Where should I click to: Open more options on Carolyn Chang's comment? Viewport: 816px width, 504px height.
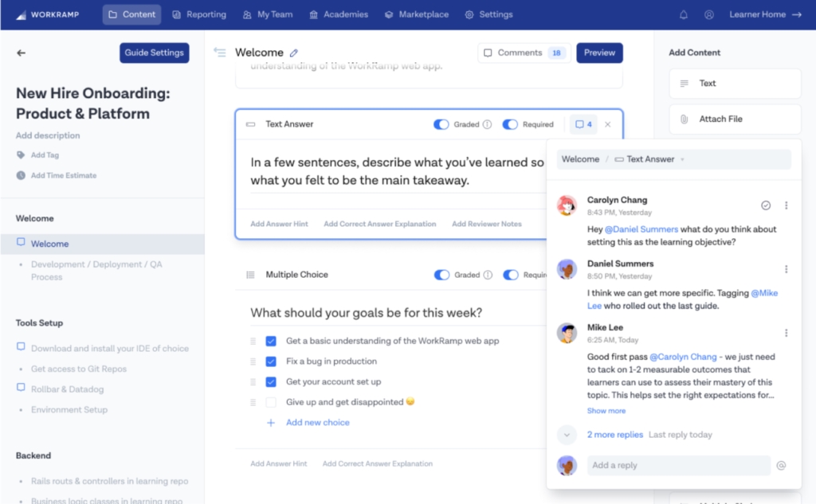[786, 205]
